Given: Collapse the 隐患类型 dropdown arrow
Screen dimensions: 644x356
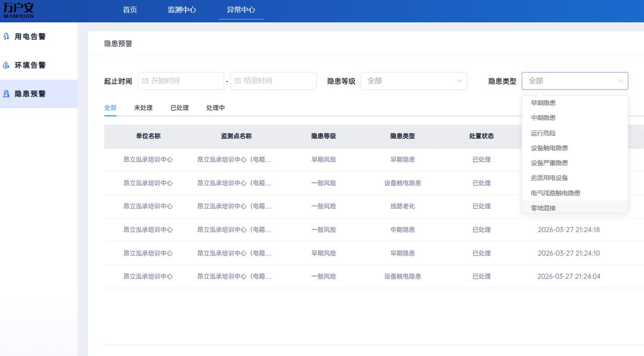Looking at the screenshot, I should [620, 81].
